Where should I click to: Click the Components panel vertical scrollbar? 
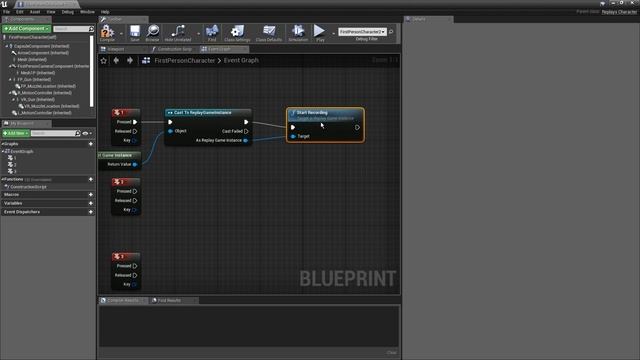[x=91, y=71]
